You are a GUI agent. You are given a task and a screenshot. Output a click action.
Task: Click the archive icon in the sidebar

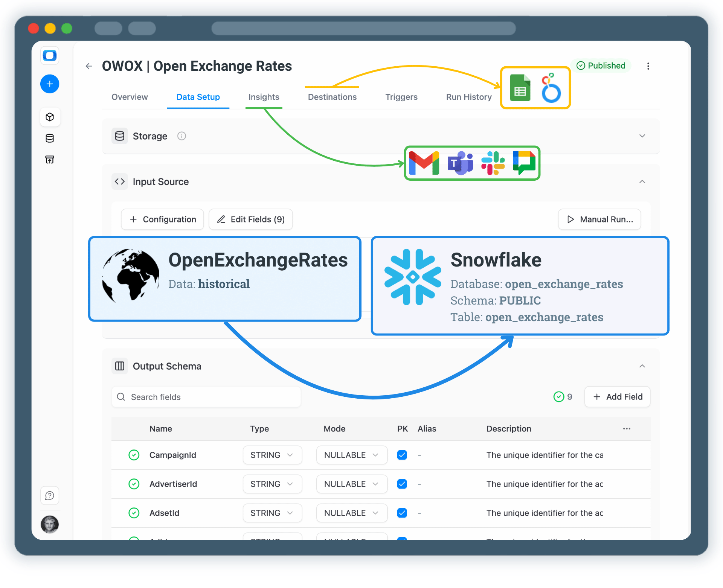pyautogui.click(x=50, y=160)
